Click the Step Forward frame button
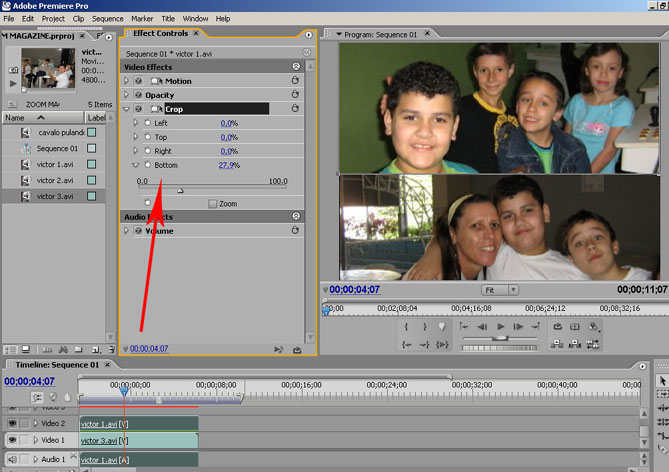669x472 pixels. pyautogui.click(x=519, y=326)
